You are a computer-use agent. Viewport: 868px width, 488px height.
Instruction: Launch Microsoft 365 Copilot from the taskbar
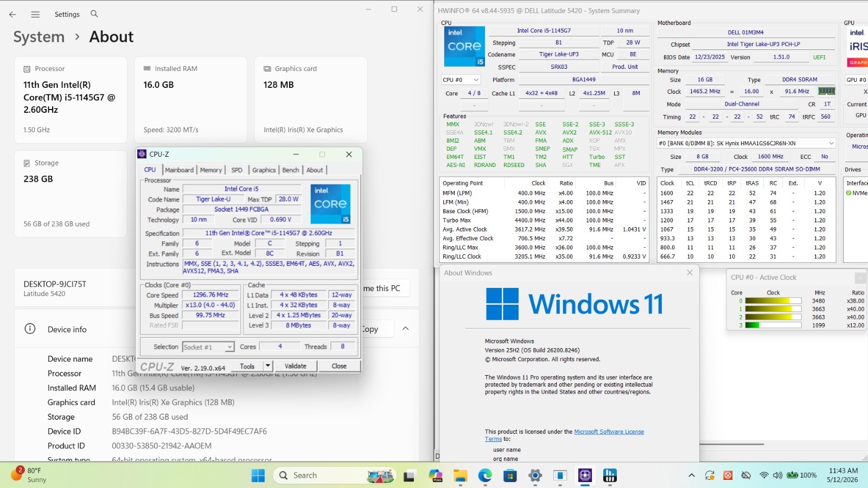[x=435, y=476]
